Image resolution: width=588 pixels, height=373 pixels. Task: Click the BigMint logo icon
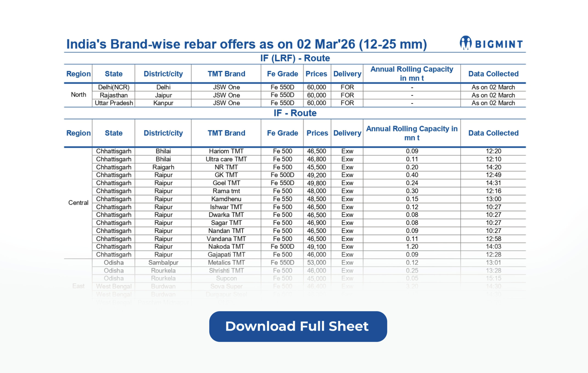(465, 43)
